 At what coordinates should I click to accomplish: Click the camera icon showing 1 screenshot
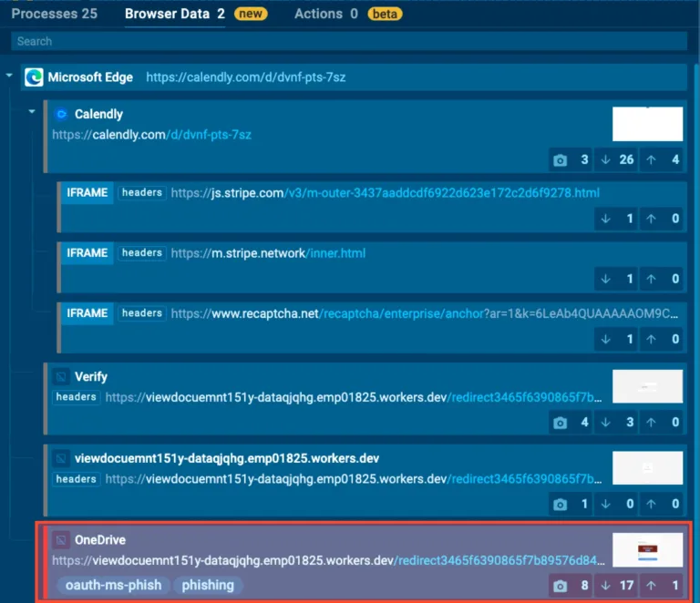[x=560, y=504]
